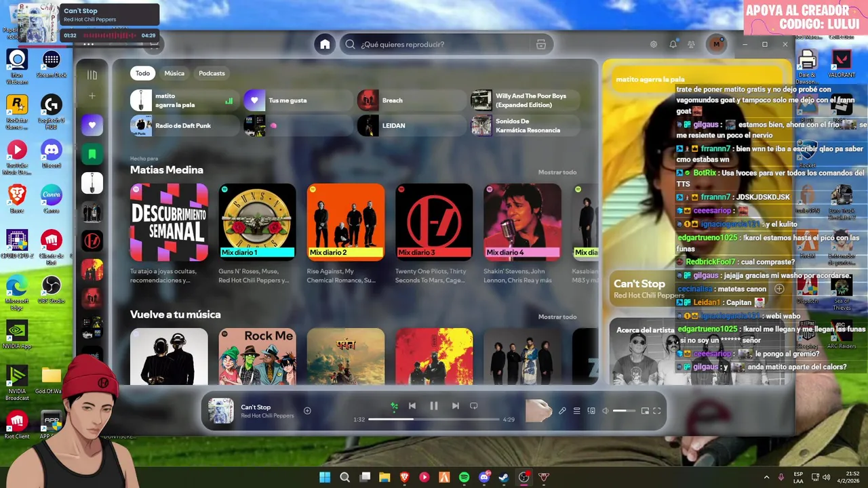Go to Spotify Home via house icon

tap(325, 44)
